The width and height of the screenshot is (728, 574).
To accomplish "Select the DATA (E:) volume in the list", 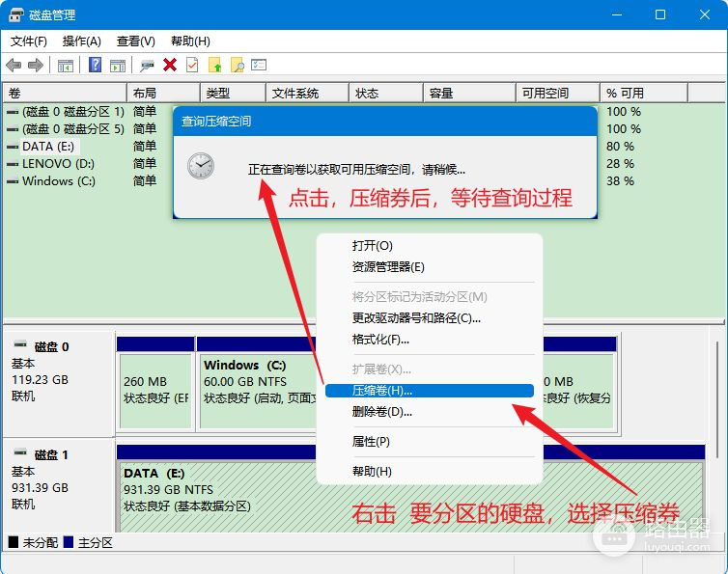I will coord(48,147).
